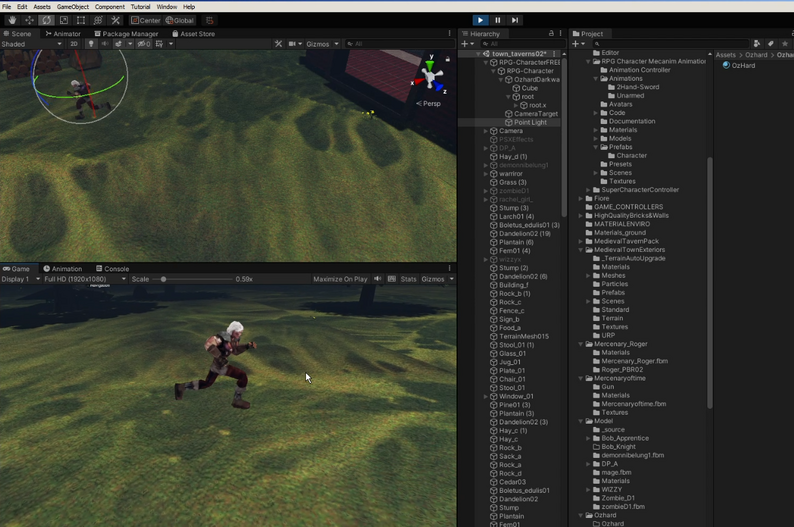Select CameraTarget in Hierarchy
The width and height of the screenshot is (794, 527).
[x=535, y=114]
